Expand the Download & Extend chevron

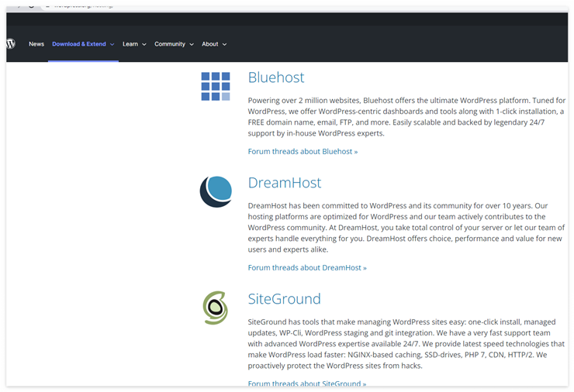112,44
